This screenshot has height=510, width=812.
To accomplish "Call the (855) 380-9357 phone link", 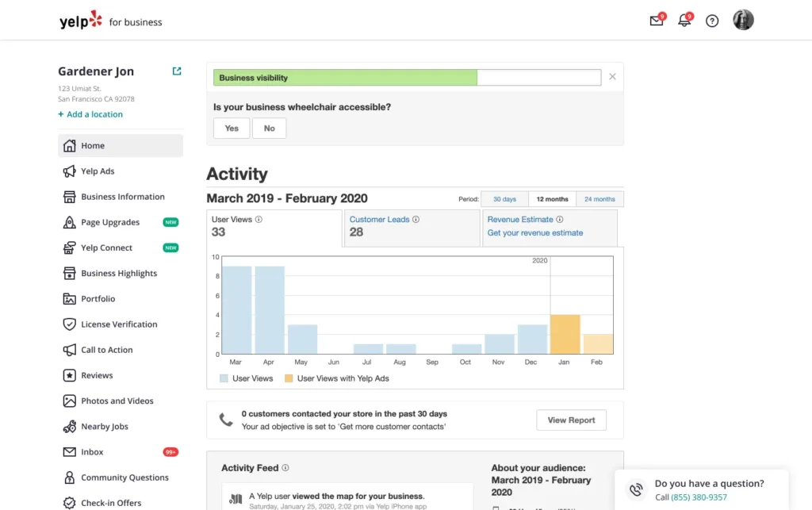I will click(x=699, y=497).
